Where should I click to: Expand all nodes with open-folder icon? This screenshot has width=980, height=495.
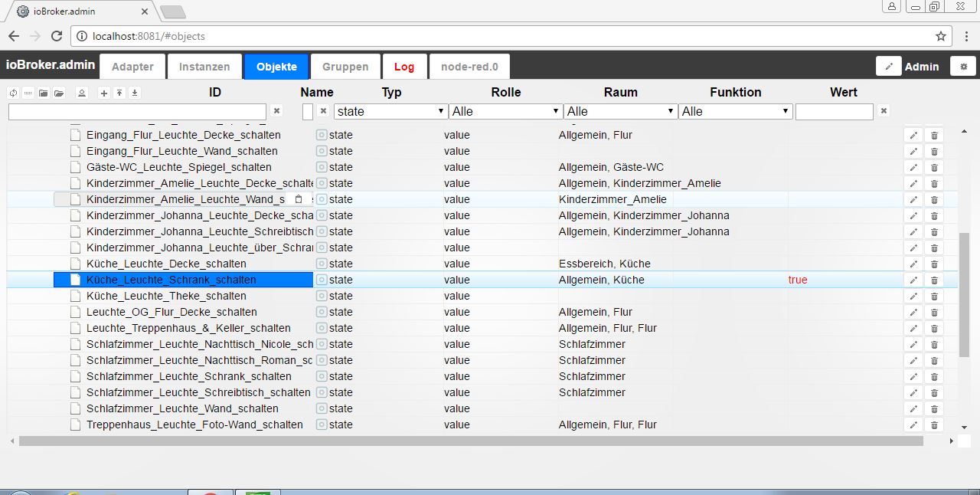58,93
